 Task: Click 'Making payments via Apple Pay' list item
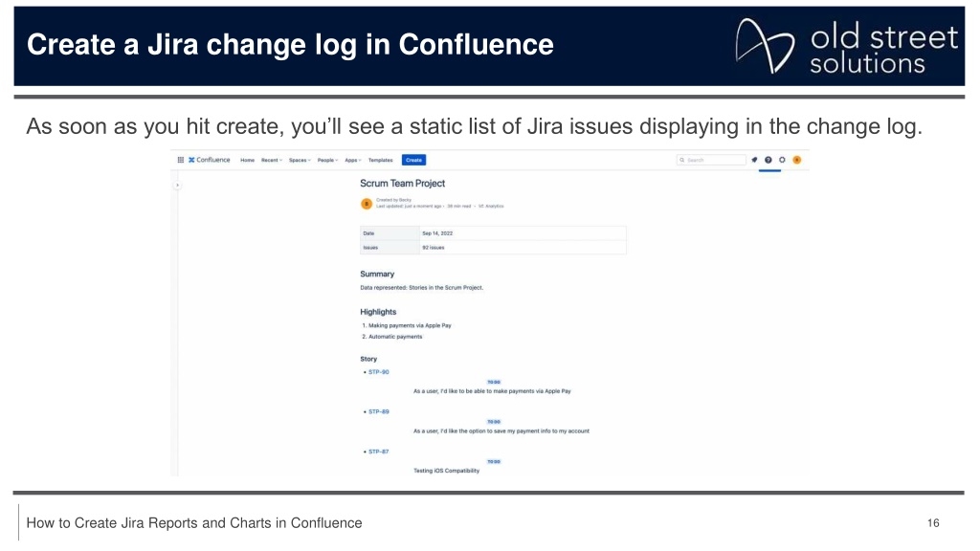point(410,325)
